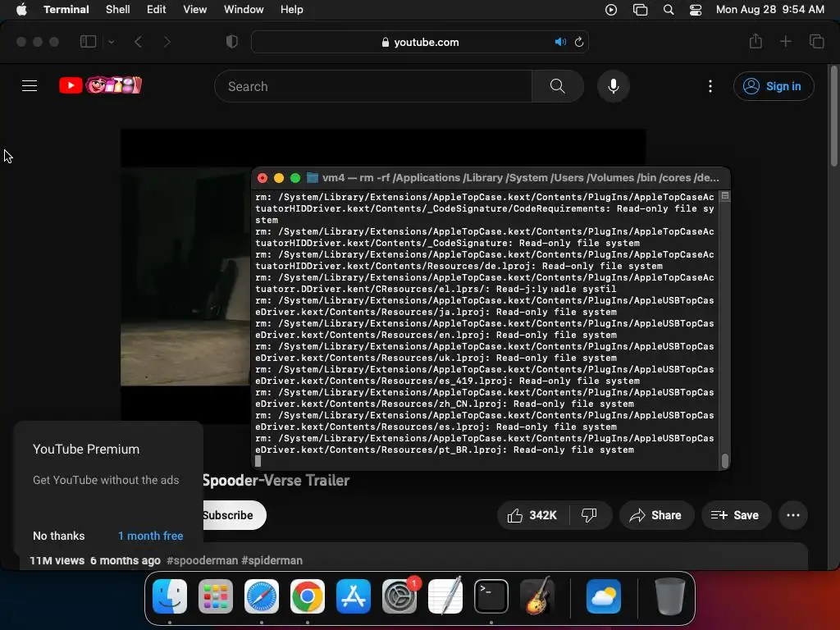Image resolution: width=840 pixels, height=630 pixels.
Task: Click the Sign in button
Action: click(x=774, y=86)
